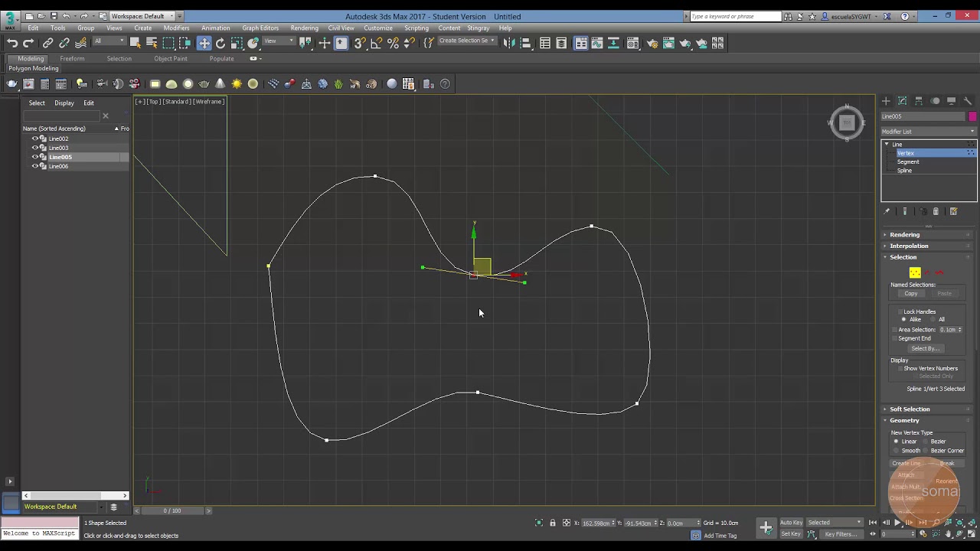Click the Copy named selections button

[x=911, y=294]
